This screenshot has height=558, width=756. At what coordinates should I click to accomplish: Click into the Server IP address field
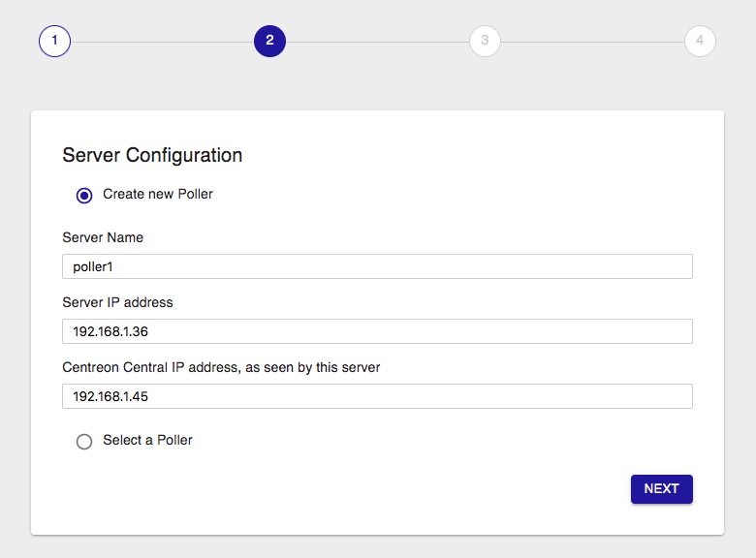point(377,331)
